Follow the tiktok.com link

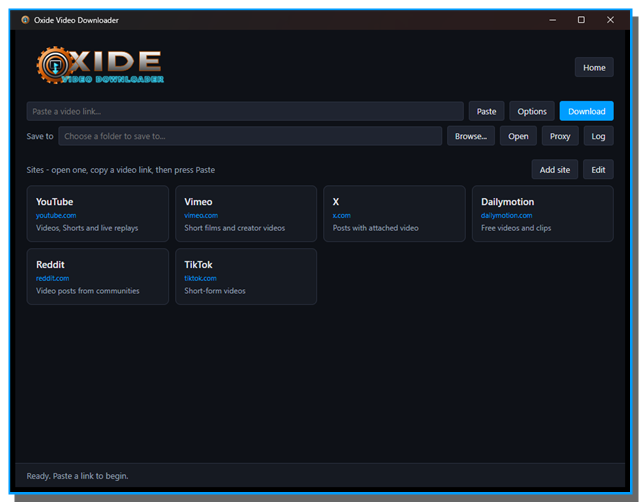[200, 278]
